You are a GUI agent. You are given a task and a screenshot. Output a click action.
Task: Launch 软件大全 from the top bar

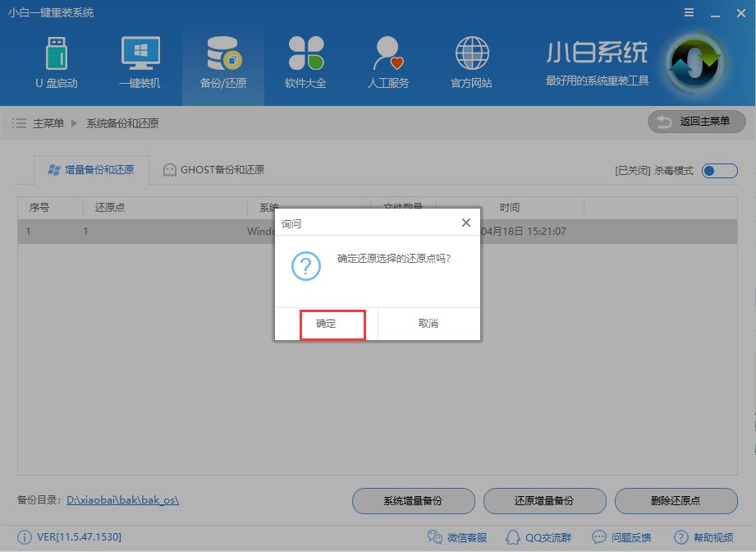click(x=305, y=62)
